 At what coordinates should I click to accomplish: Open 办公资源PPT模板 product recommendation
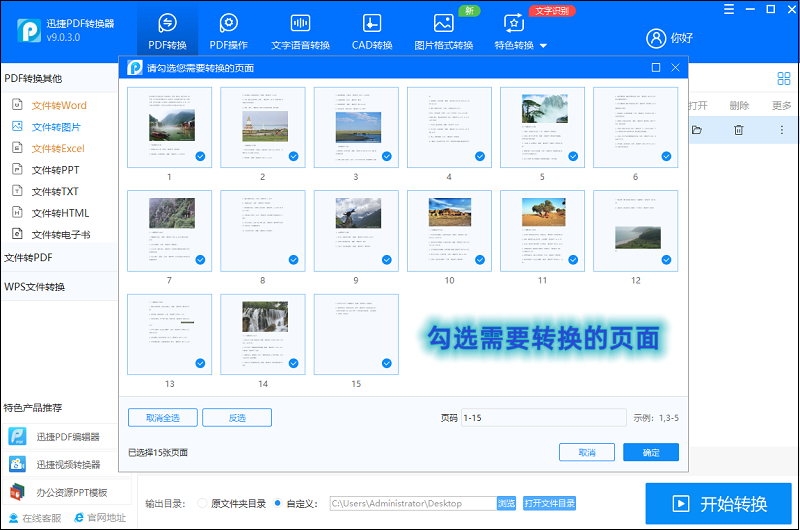(67, 492)
